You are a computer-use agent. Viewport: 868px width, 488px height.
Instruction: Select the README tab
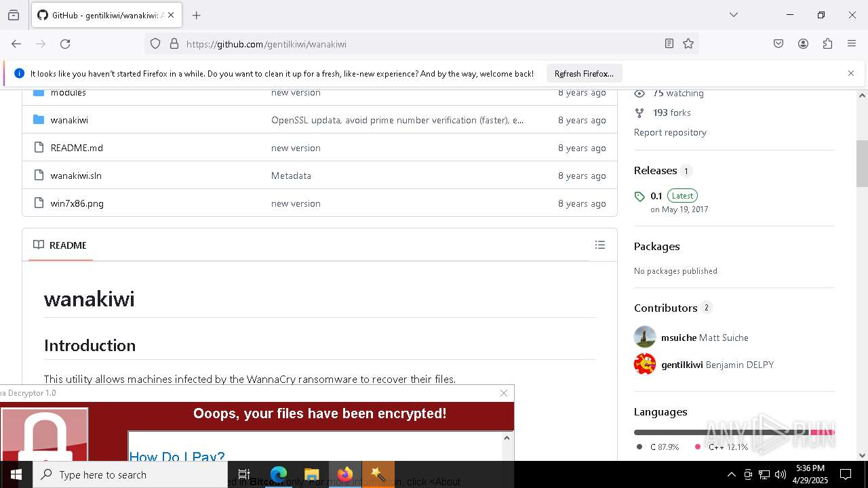60,245
